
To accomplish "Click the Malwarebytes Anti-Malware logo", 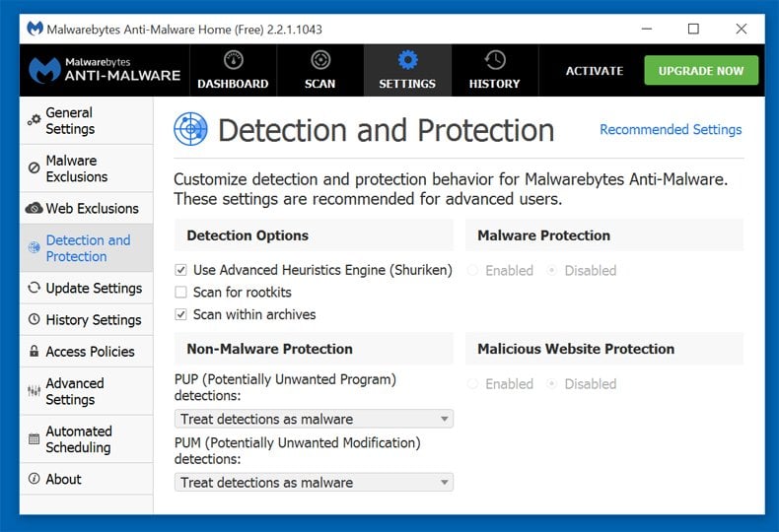I will click(x=105, y=70).
